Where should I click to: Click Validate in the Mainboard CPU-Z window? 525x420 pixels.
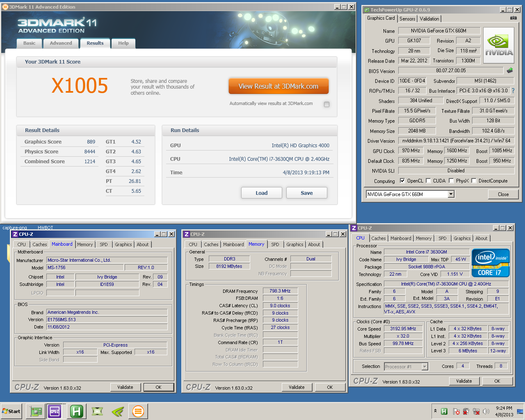pyautogui.click(x=125, y=387)
